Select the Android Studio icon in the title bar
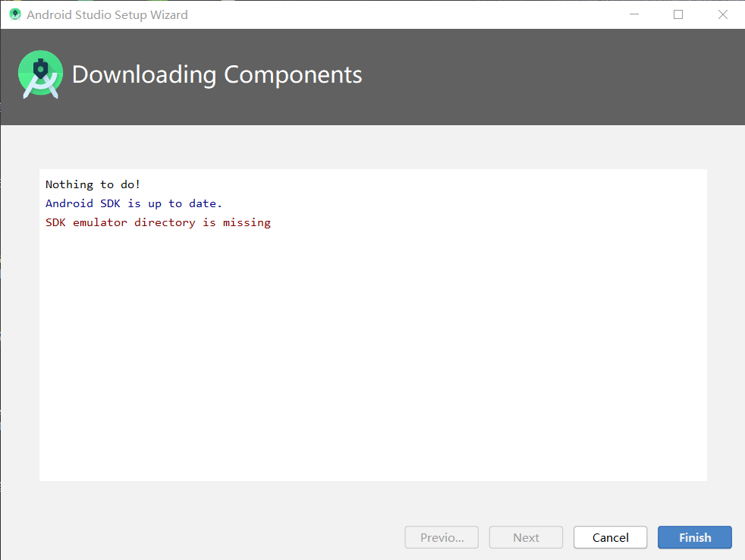The image size is (745, 560). pos(14,14)
